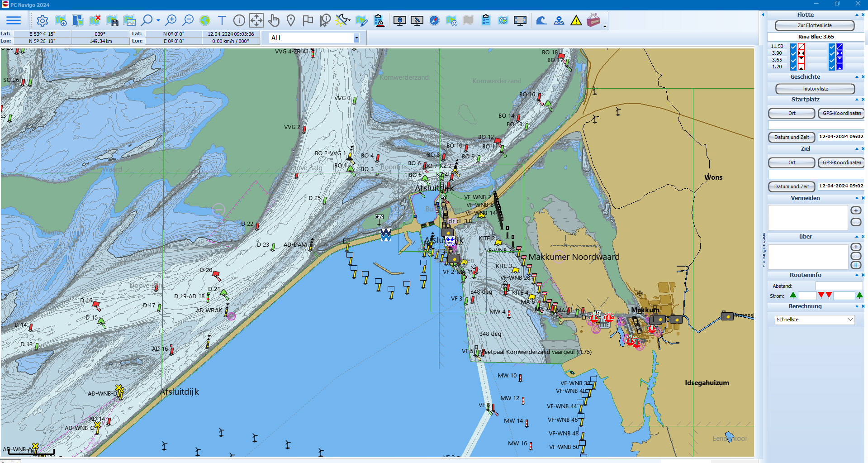This screenshot has width=868, height=463.
Task: Click the map delete red X icon
Action: [x=95, y=20]
